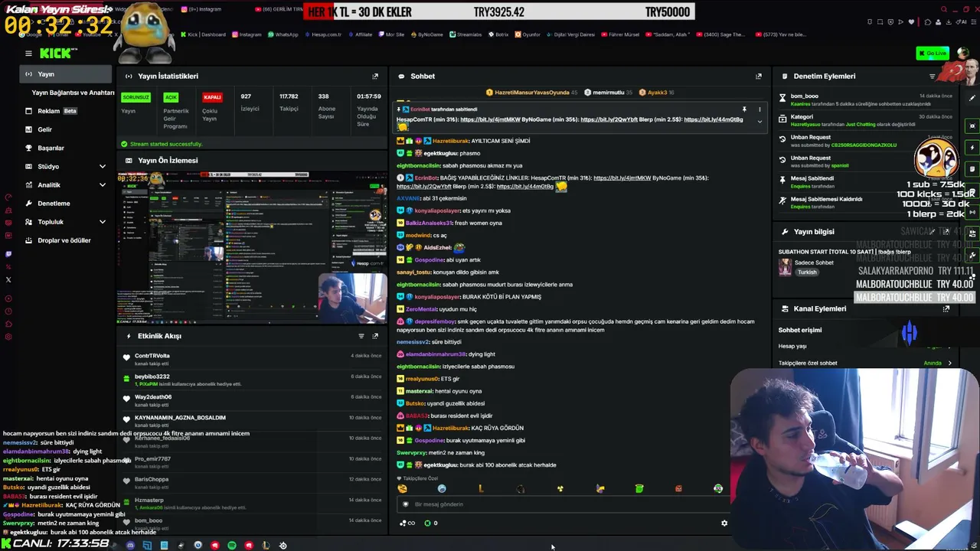The image size is (980, 551).
Task: Open pinned message three-dot options
Action: tap(759, 109)
